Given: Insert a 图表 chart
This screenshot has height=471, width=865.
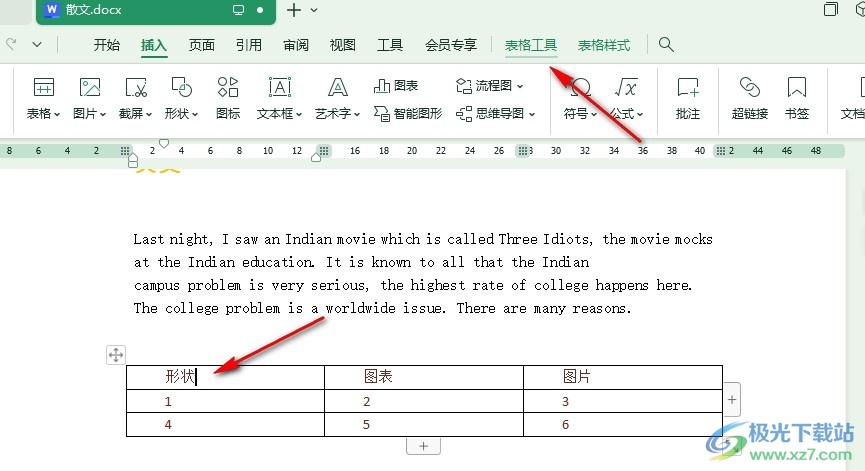Looking at the screenshot, I should point(396,85).
